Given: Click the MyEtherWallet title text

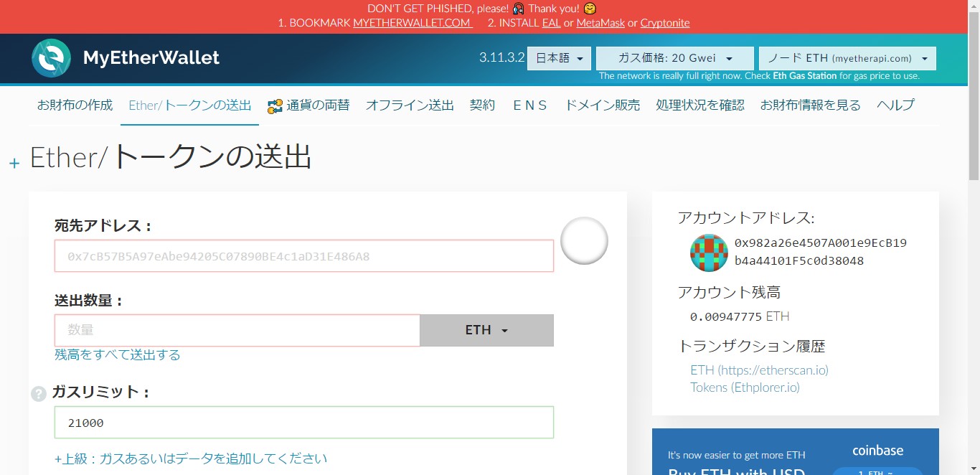Looking at the screenshot, I should point(151,58).
